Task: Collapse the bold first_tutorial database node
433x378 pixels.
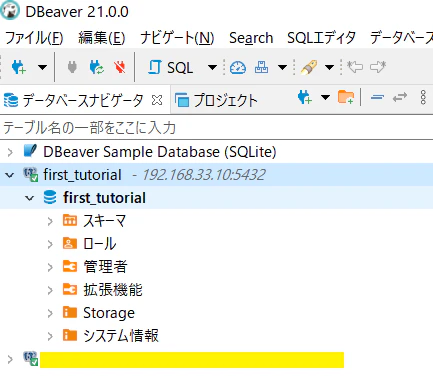Action: [30, 198]
